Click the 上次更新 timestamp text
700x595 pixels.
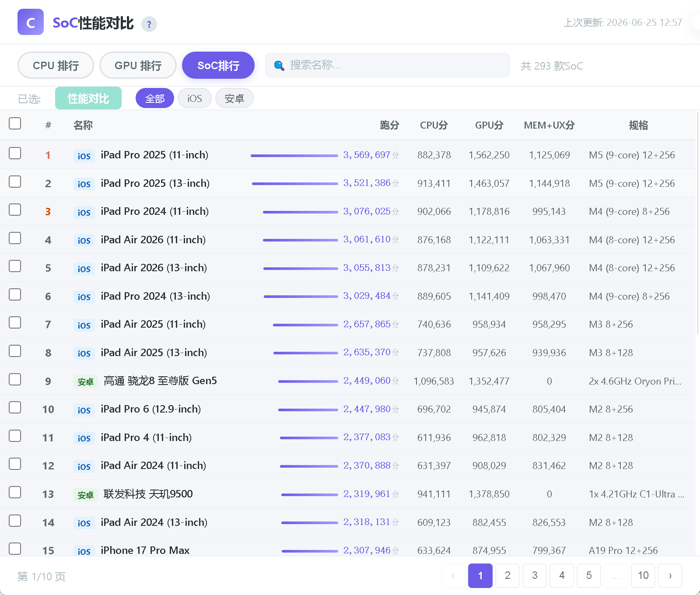point(623,22)
